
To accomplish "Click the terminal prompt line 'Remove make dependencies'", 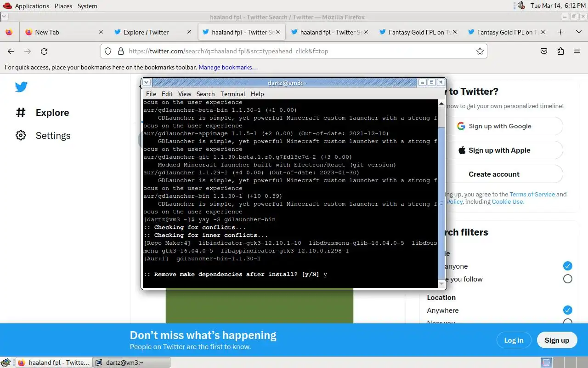I will pos(235,274).
